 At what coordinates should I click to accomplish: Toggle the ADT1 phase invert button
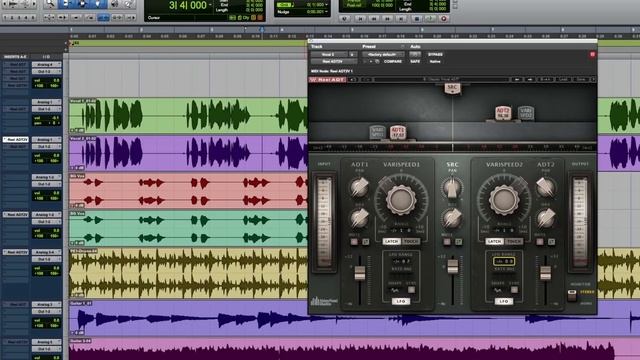(366, 242)
